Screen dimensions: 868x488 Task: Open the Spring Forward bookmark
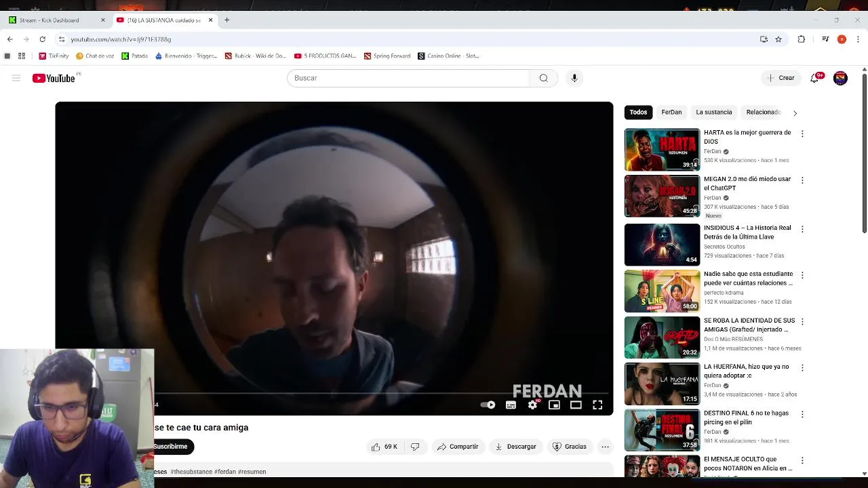click(387, 56)
